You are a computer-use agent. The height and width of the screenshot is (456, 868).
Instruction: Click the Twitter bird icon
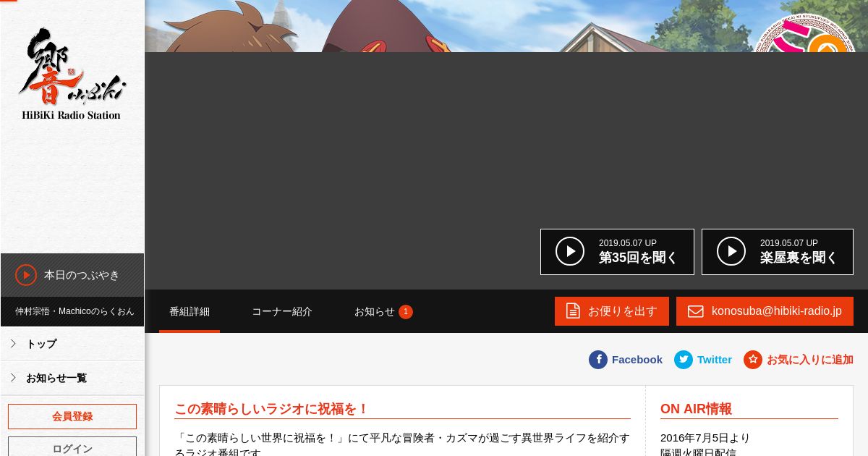click(684, 360)
